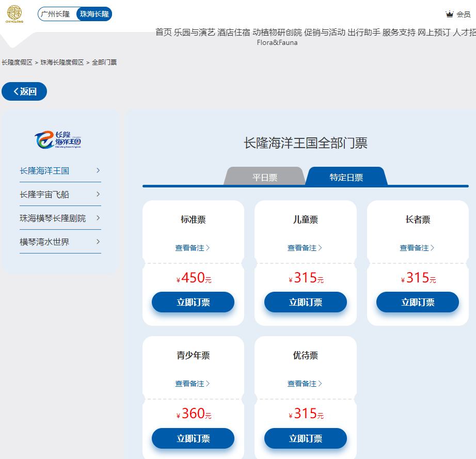View notes for 优待票
The height and width of the screenshot is (459, 476).
click(x=305, y=384)
